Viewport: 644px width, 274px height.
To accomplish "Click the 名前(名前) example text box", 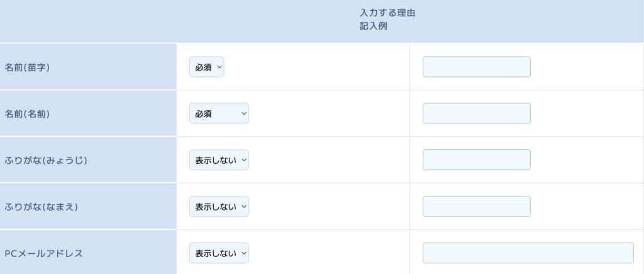I will coord(476,113).
